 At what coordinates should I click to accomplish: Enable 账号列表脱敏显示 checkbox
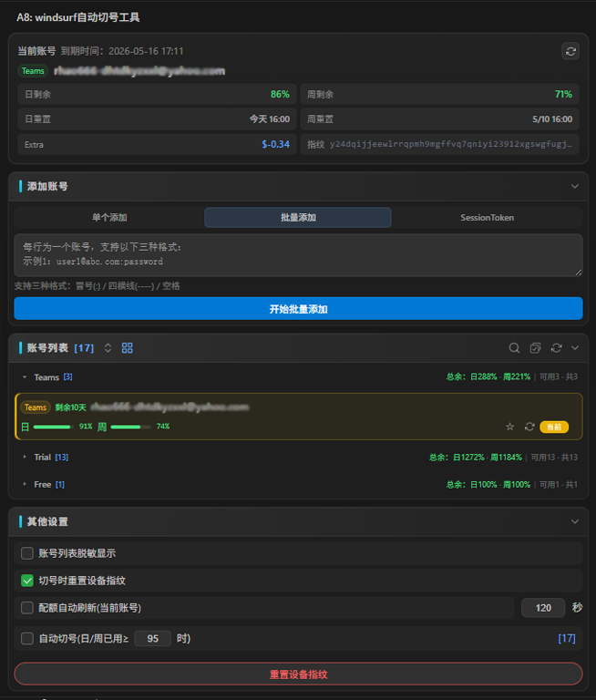(x=27, y=553)
